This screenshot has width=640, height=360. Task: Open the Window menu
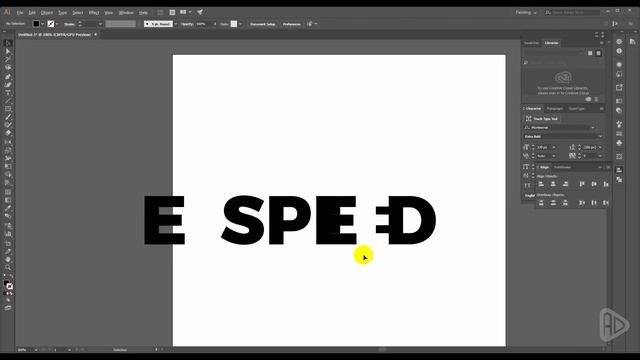(x=126, y=13)
